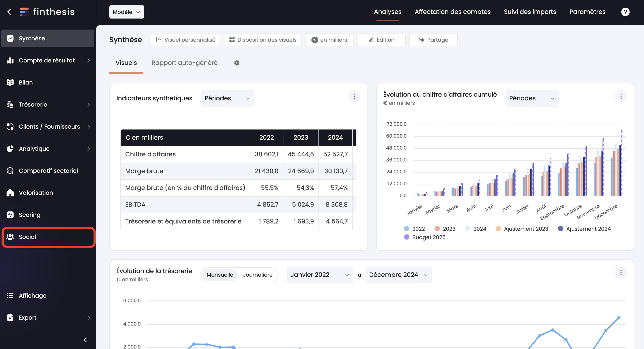Click the share arrow icon in Partage

[x=422, y=40]
